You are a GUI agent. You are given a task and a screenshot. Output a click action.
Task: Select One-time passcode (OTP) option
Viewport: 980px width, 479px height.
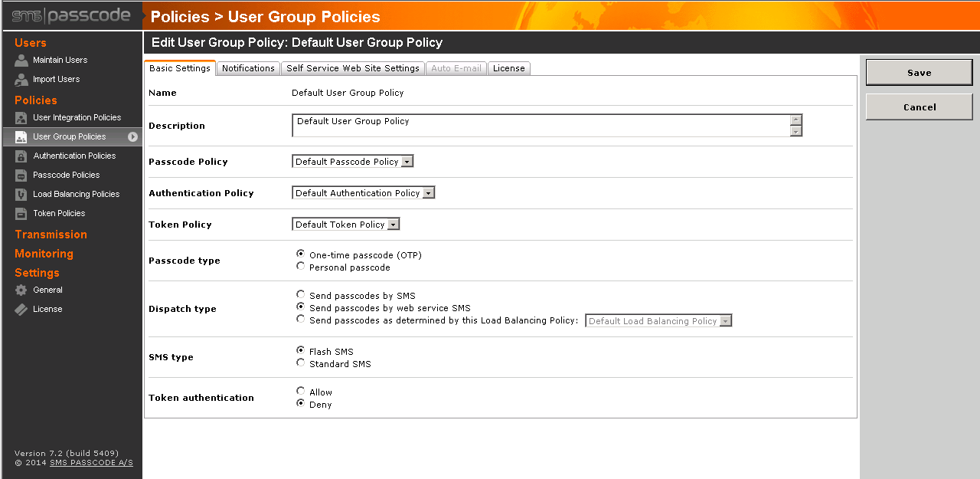point(301,254)
